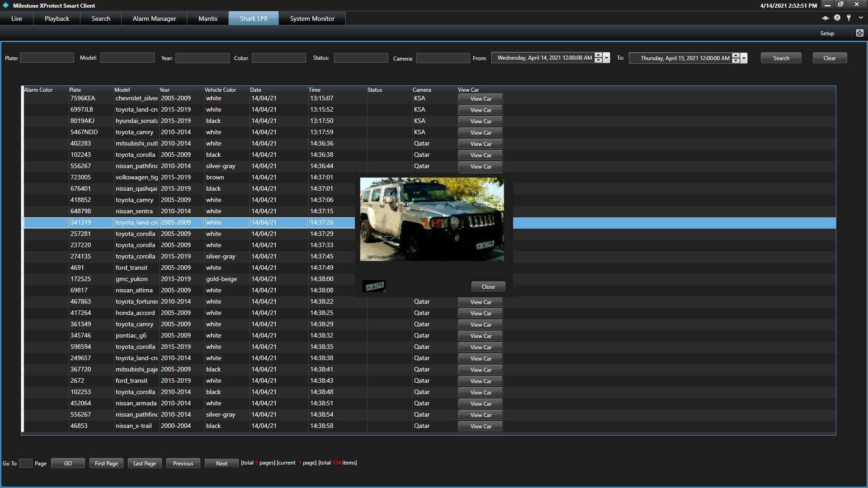This screenshot has width=868, height=488.
Task: Open the To date calendar dropdown
Action: pyautogui.click(x=744, y=58)
